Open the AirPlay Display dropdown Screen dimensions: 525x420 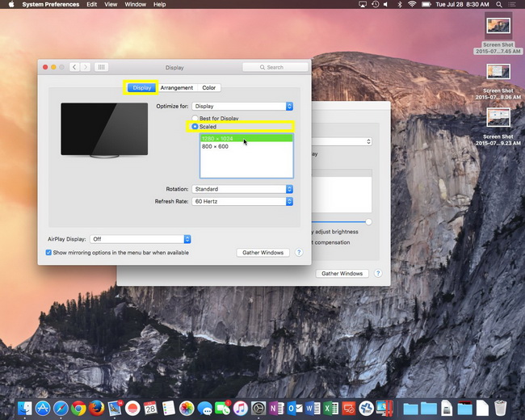pos(141,239)
